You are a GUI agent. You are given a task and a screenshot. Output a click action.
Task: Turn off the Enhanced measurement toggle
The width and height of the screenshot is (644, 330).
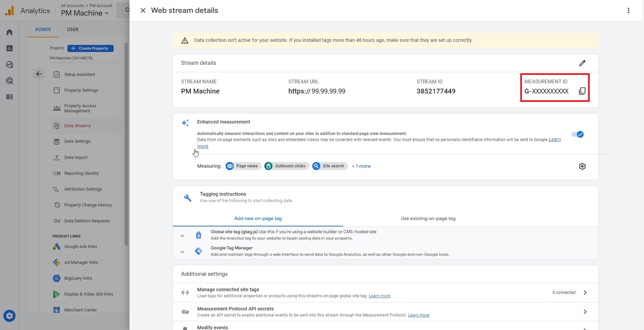coord(578,134)
